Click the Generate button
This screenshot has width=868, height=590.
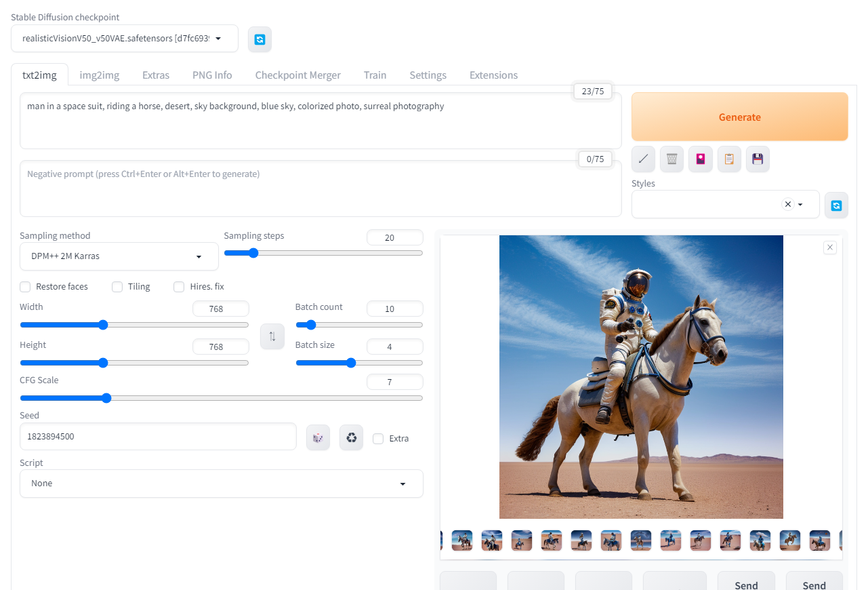click(740, 117)
